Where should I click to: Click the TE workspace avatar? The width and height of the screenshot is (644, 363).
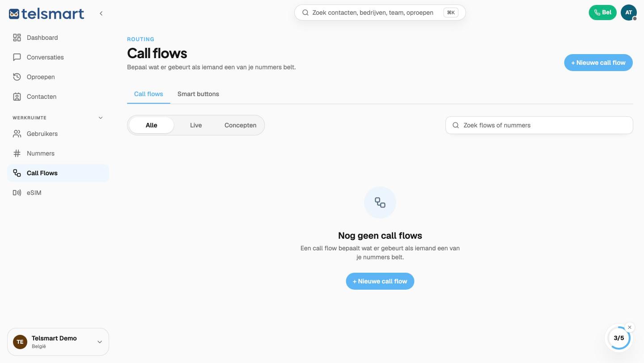click(x=20, y=342)
